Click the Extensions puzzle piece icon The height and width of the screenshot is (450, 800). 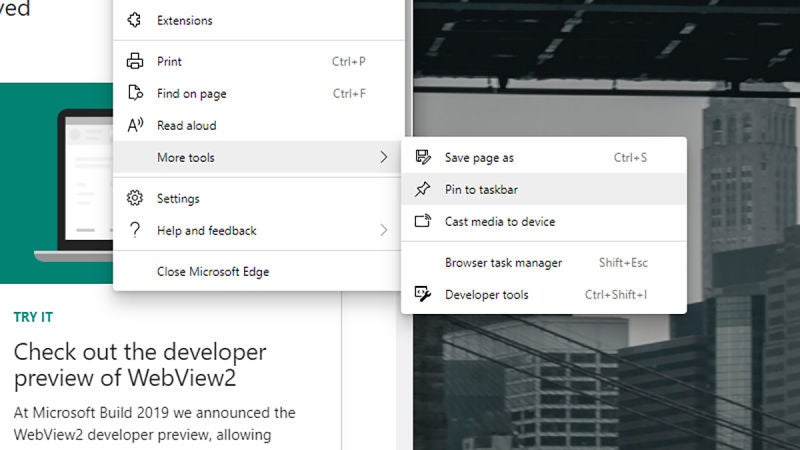click(x=135, y=20)
